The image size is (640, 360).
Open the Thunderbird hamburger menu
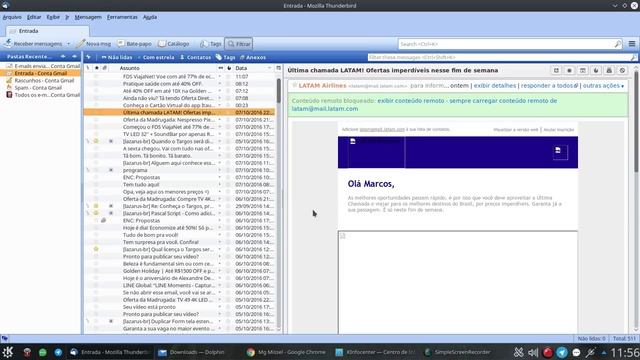point(632,44)
